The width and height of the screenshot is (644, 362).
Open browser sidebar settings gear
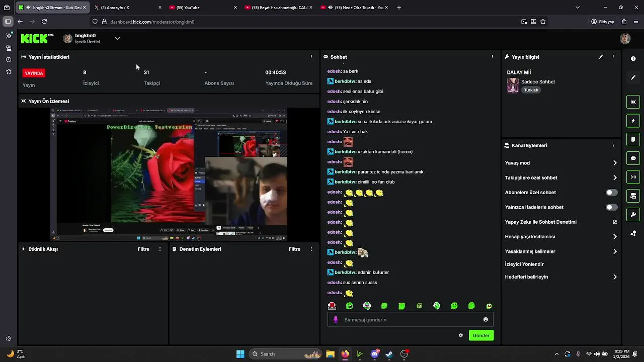pyautogui.click(x=9, y=339)
